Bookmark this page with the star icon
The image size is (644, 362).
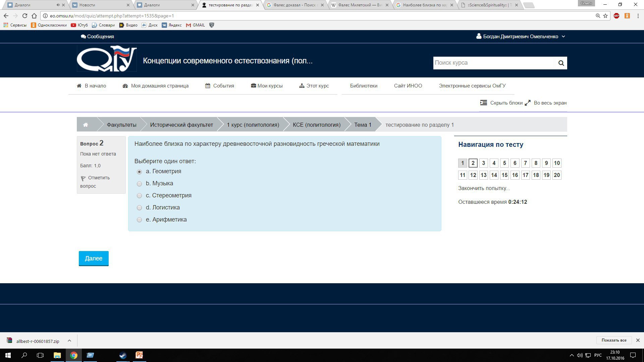(605, 16)
